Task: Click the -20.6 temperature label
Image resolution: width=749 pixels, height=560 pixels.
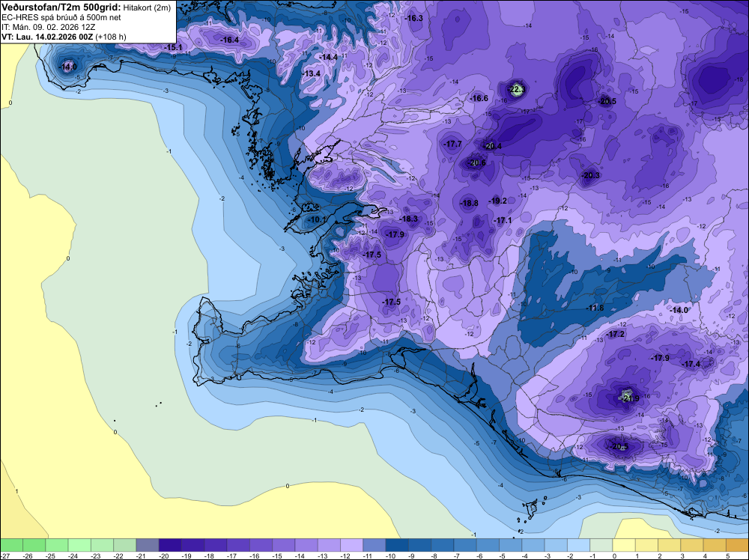Action: [x=476, y=162]
